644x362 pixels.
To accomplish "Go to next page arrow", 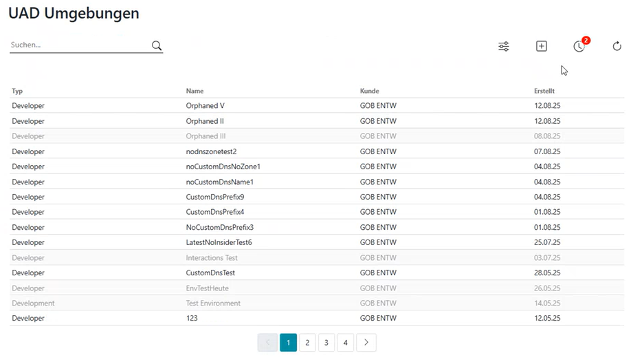I will coord(366,343).
